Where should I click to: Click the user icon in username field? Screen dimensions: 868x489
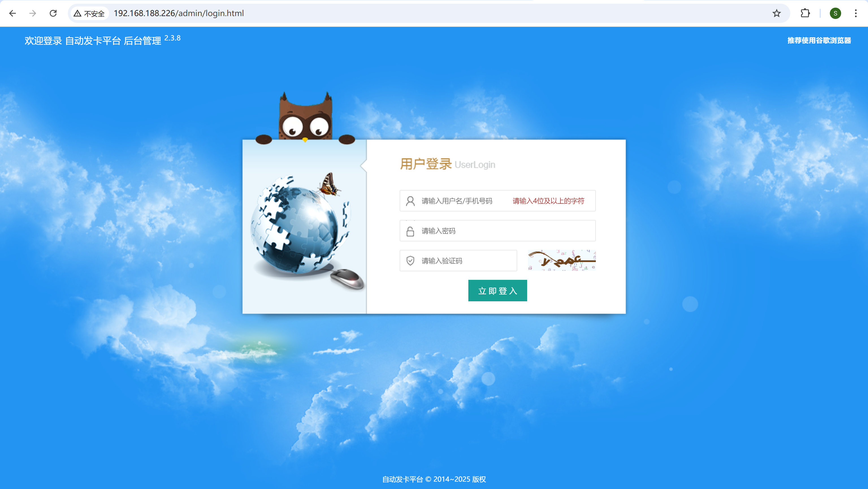(x=410, y=201)
